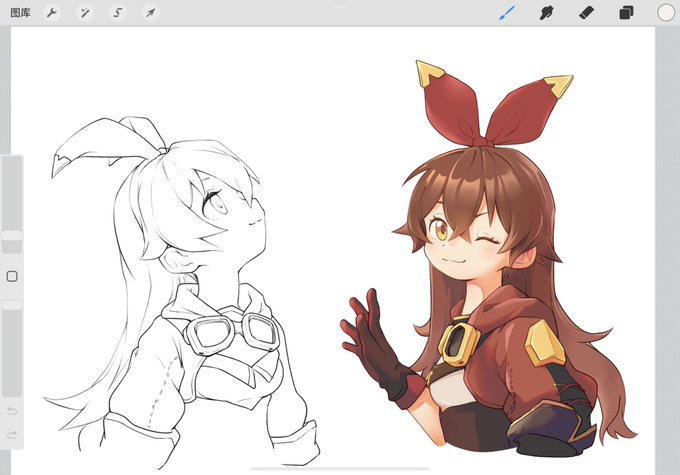
Task: Tap the square modify button on sidebar
Action: pos(12,276)
